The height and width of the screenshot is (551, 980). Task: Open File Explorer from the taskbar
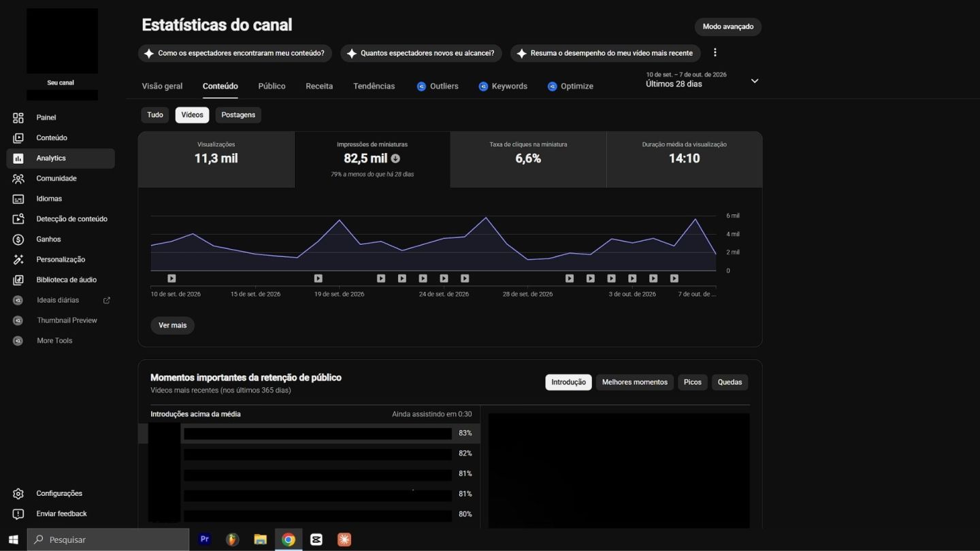coord(260,539)
